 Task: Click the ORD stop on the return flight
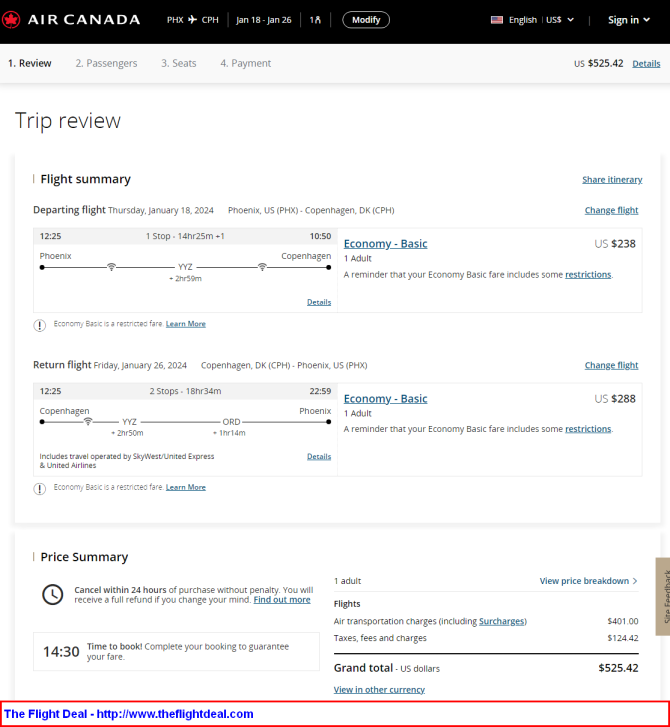pyautogui.click(x=231, y=422)
